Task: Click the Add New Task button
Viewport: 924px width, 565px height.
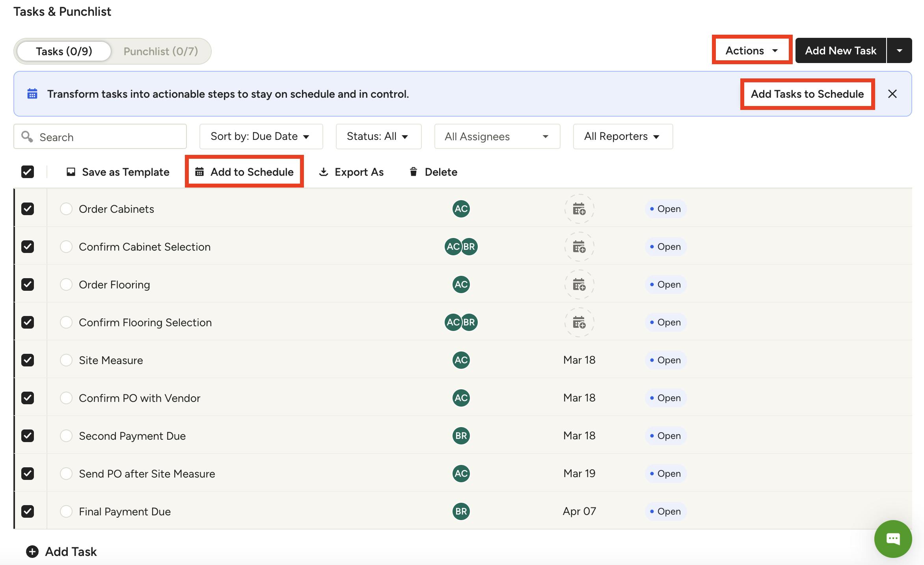Action: pos(840,50)
